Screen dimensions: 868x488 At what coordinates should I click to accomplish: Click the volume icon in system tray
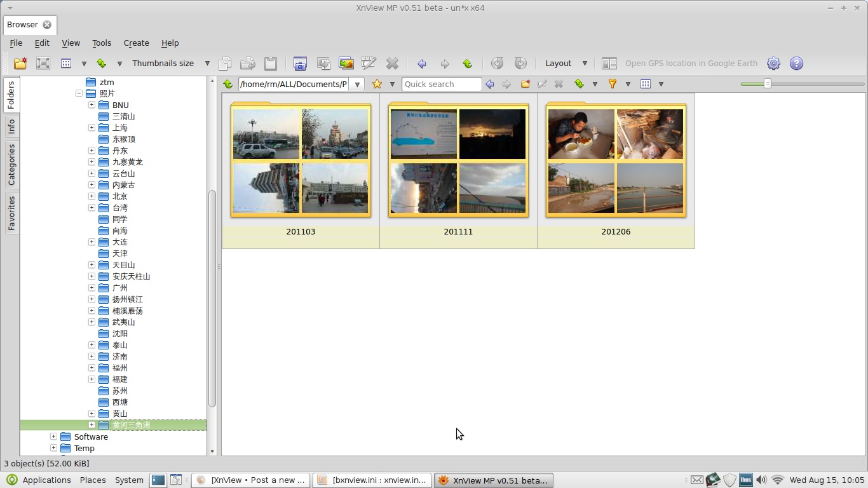coord(761,480)
